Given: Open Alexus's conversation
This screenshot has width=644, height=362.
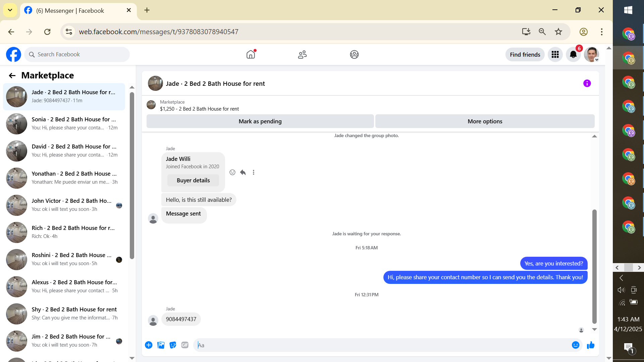Looking at the screenshot, I should coord(64,286).
